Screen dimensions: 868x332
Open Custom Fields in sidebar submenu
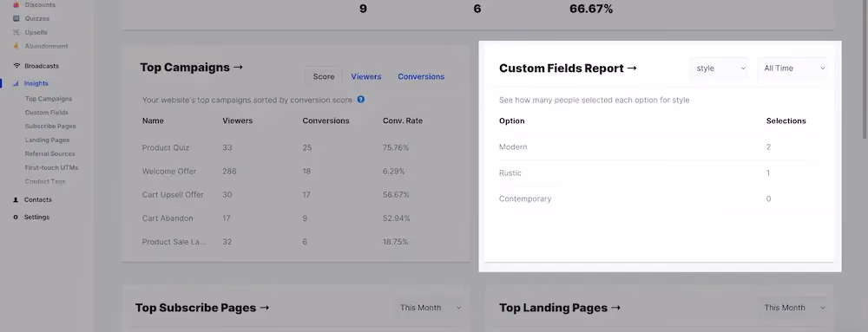point(47,112)
